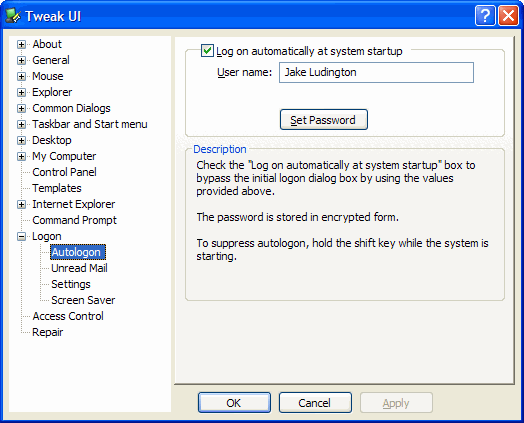Uncheck Log on automatically at system startup
Screen dimensions: 524x423
pos(207,51)
